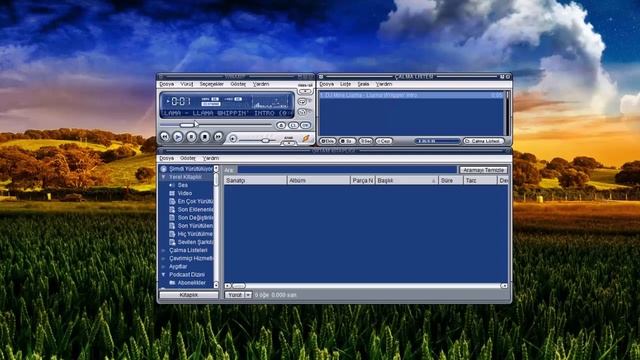Sort by the Parça N column header
The width and height of the screenshot is (640, 360).
(362, 180)
